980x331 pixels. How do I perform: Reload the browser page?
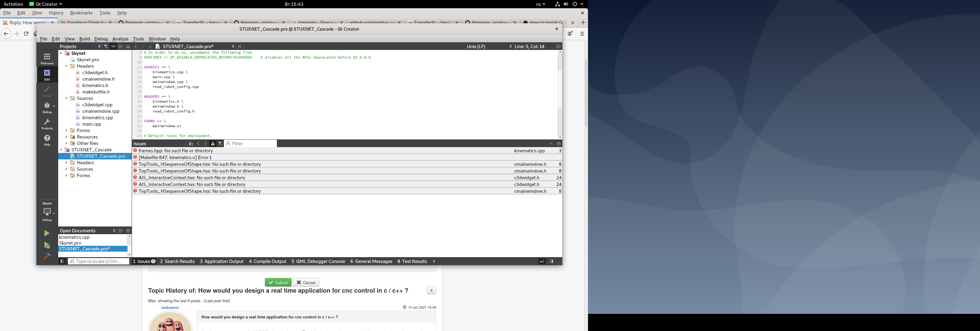point(26,34)
